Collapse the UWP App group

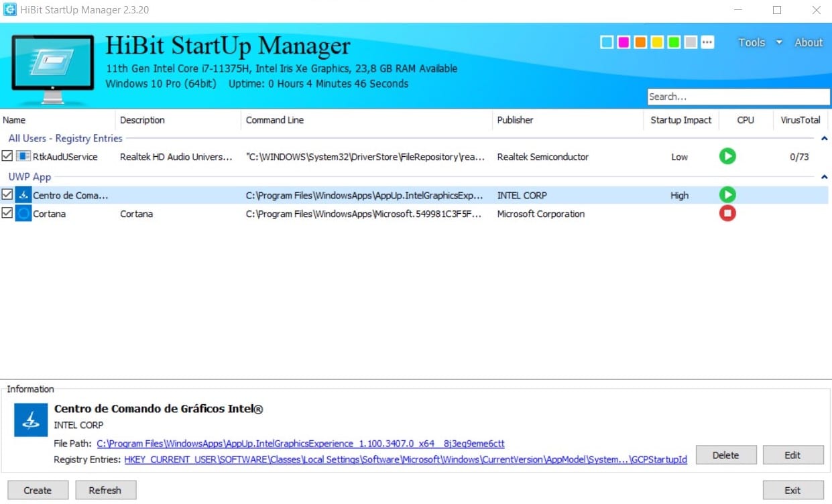(x=825, y=178)
